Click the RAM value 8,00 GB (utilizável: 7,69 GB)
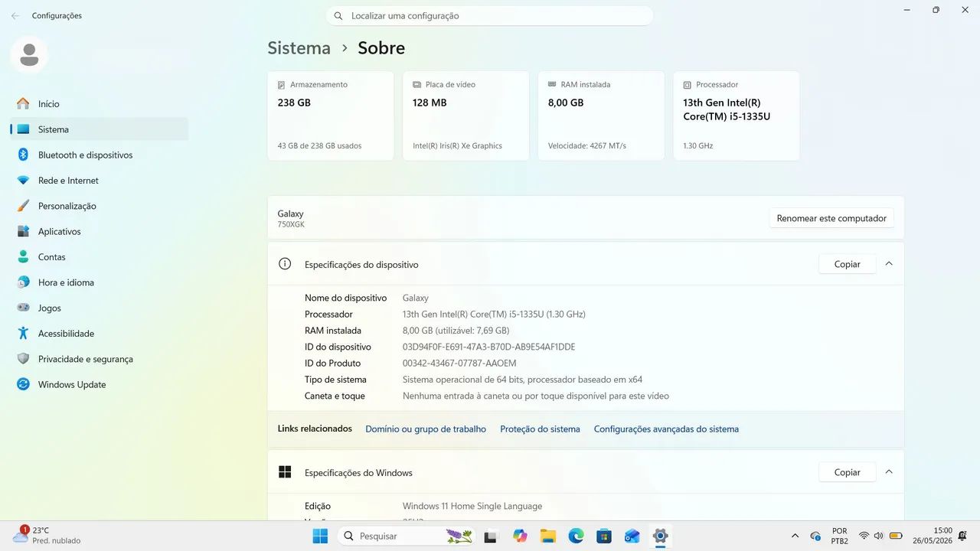This screenshot has height=551, width=980. pos(456,331)
